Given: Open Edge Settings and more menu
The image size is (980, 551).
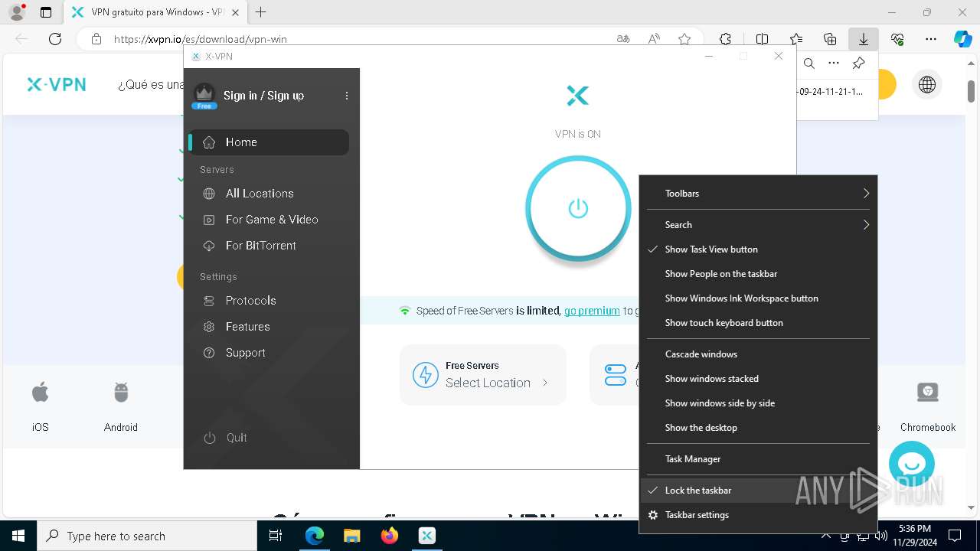Looking at the screenshot, I should tap(931, 39).
